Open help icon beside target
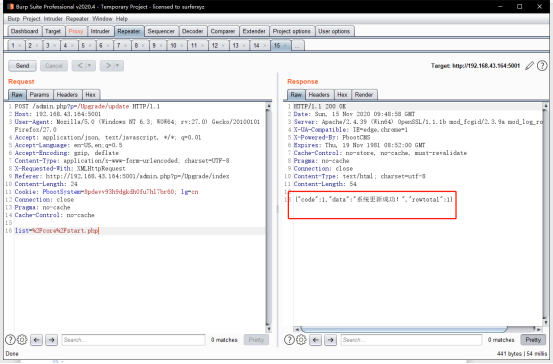 542,66
